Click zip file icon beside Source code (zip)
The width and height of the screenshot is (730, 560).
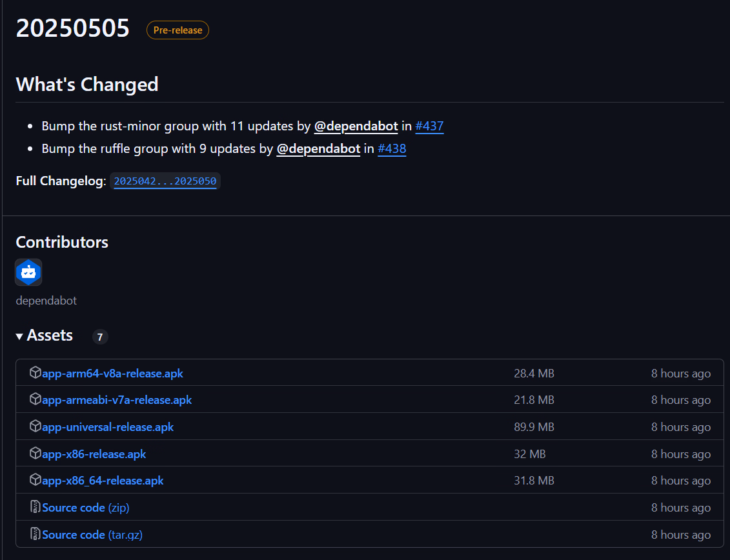tap(35, 508)
